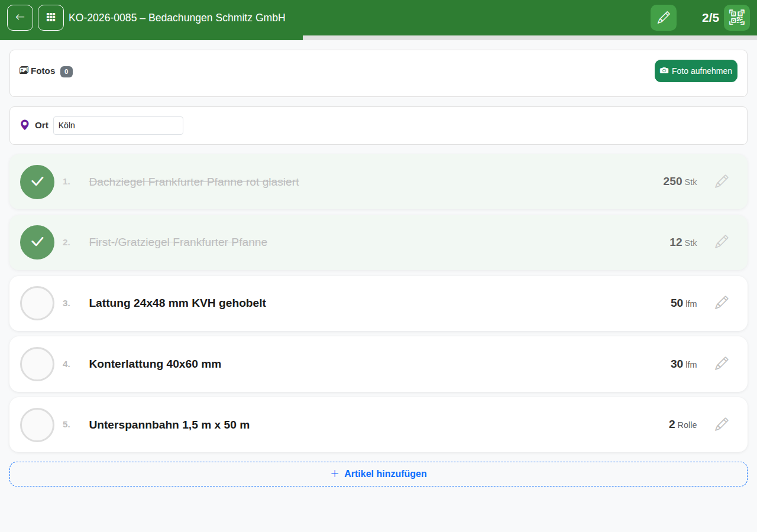Check off Konterlattung 40x60 mm
The height and width of the screenshot is (532, 757).
(37, 364)
